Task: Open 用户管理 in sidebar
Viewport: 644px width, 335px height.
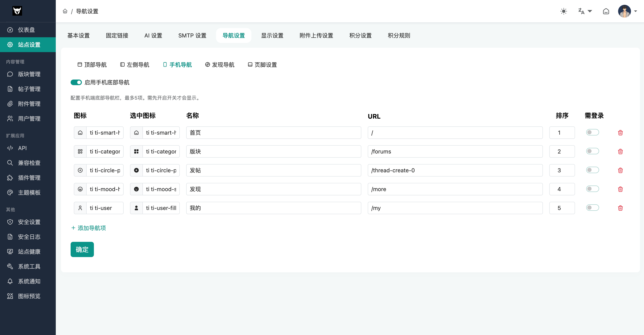Action: tap(28, 119)
